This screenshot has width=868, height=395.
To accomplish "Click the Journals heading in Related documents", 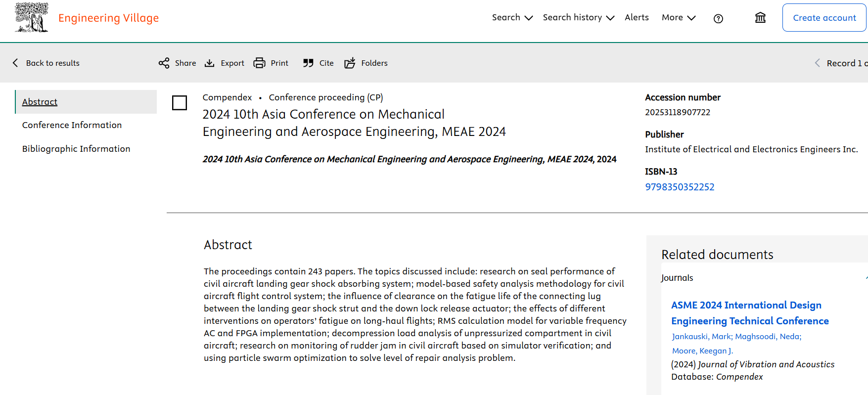I will point(677,278).
